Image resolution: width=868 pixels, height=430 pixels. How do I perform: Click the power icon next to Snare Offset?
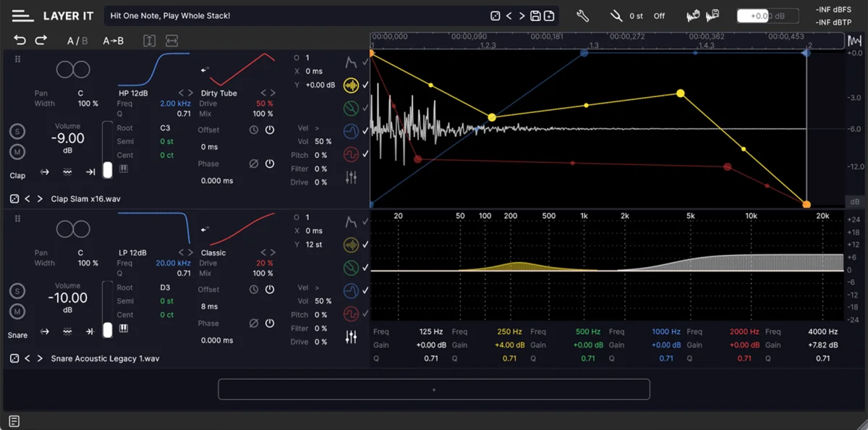[268, 289]
